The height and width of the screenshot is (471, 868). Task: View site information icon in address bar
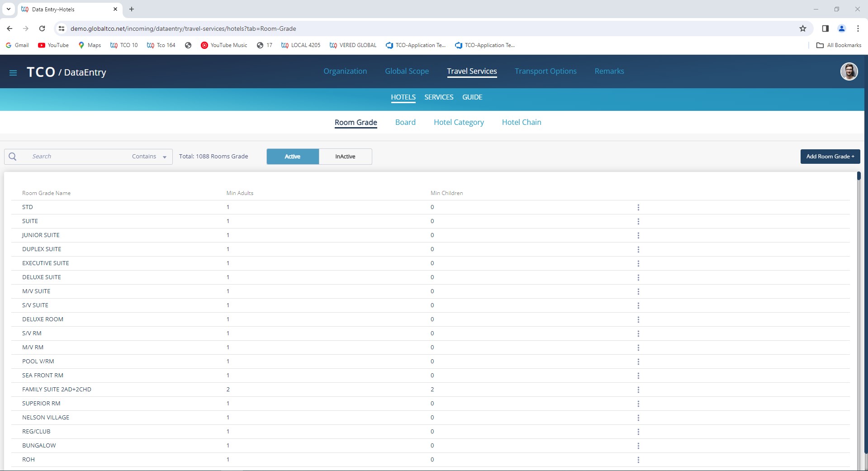[x=62, y=29]
